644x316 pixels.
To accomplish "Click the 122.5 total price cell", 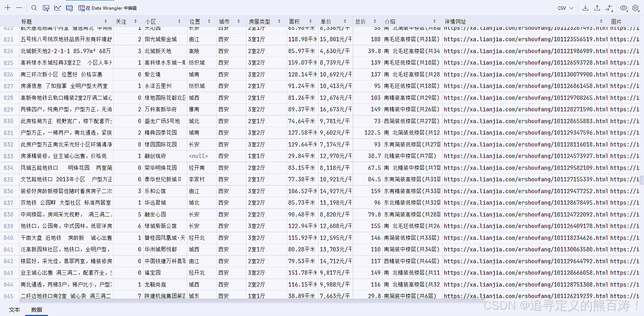I will click(367, 133).
